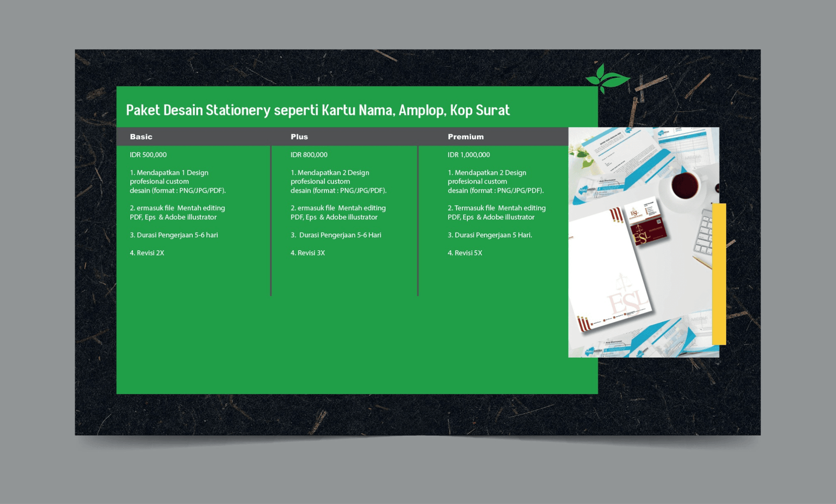Select the Premium package header
Image resolution: width=836 pixels, height=504 pixels.
(x=466, y=137)
